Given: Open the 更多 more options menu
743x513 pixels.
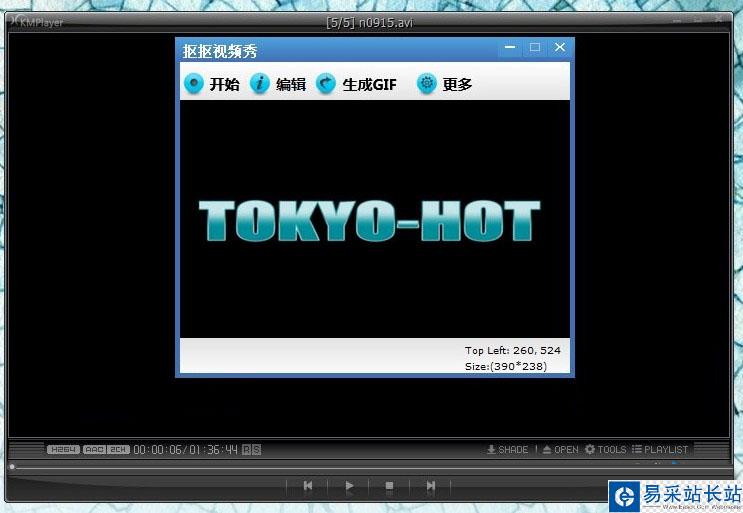Looking at the screenshot, I should [444, 84].
